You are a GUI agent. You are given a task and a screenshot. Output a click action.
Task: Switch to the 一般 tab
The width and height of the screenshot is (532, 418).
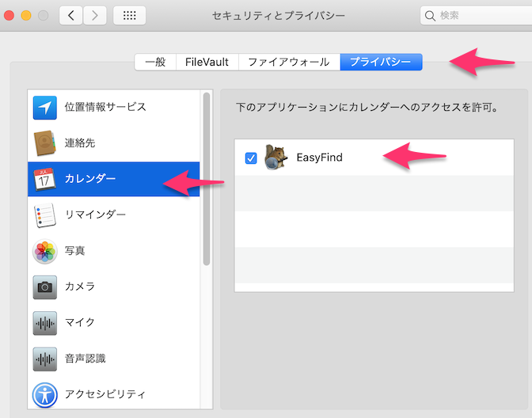155,62
